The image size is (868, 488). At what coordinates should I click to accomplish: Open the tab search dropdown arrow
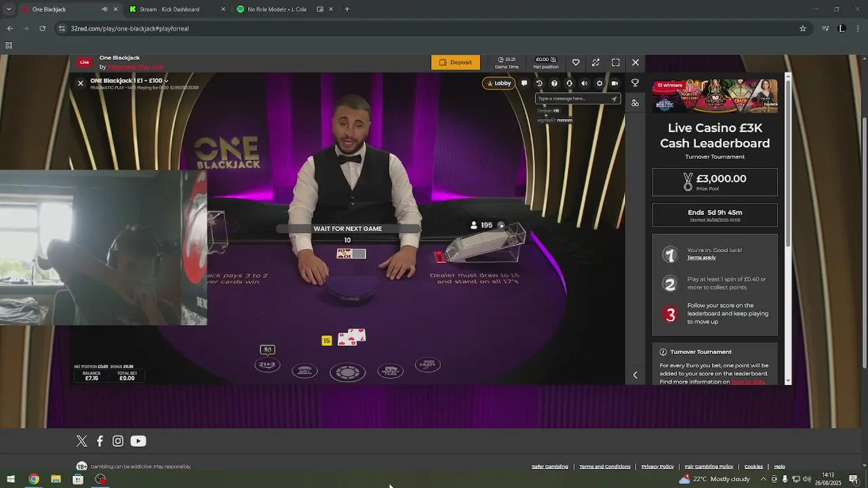click(9, 9)
